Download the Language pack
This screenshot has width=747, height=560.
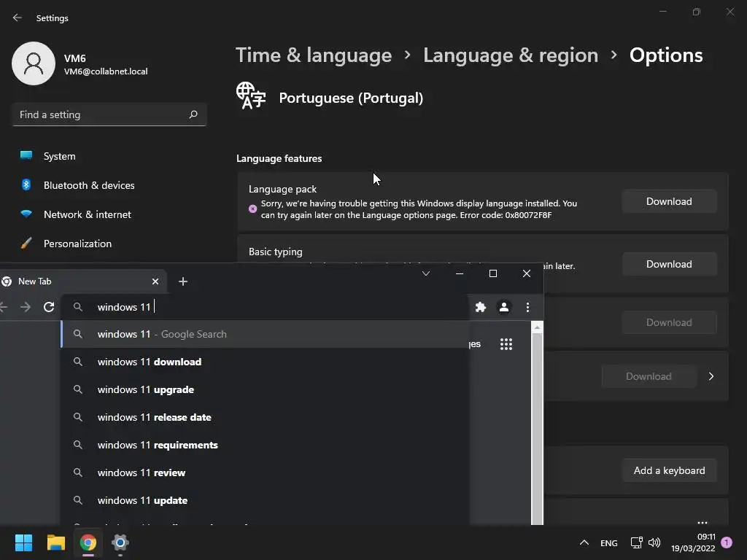tap(669, 201)
